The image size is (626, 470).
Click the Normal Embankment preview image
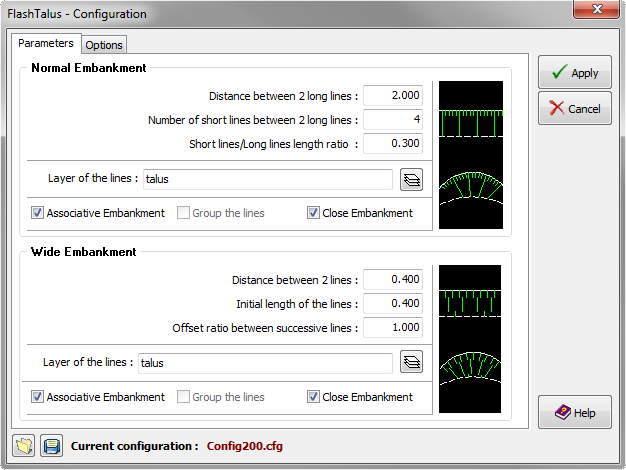coord(471,155)
